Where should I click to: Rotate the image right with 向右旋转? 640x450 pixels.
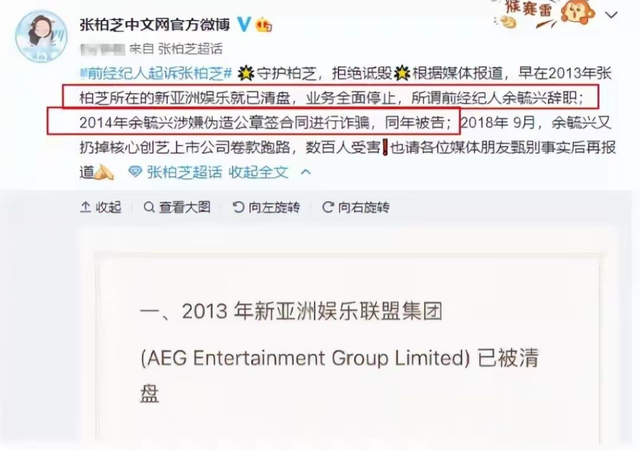(364, 207)
